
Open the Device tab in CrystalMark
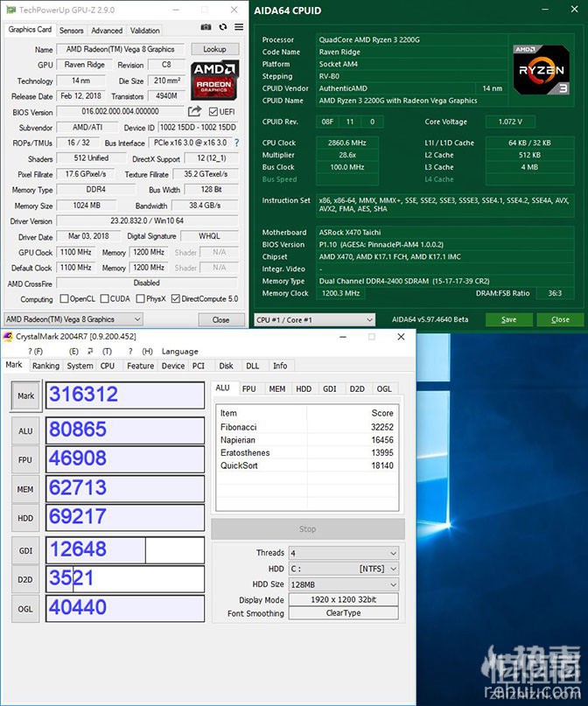(173, 366)
